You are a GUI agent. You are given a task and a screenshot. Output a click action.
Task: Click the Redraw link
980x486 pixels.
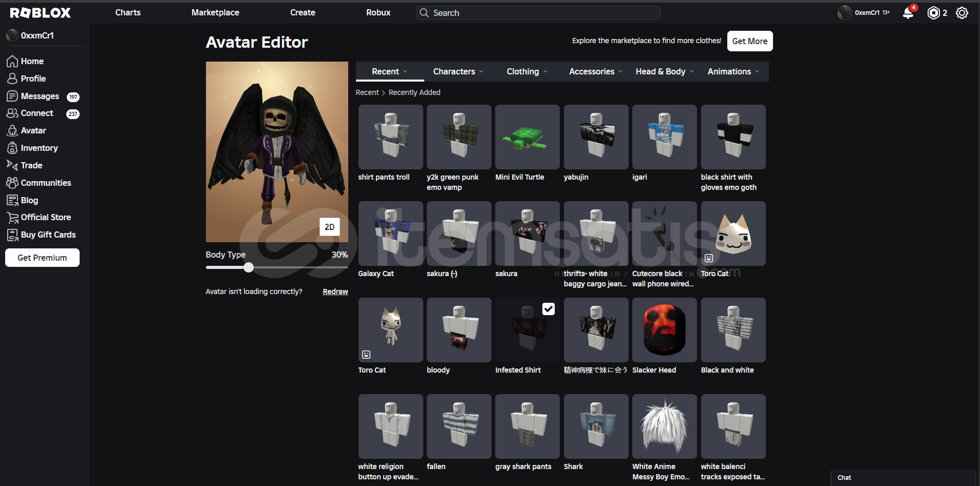tap(335, 291)
